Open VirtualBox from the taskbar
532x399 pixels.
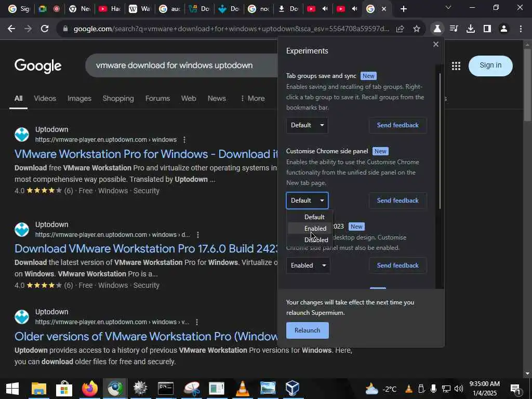coord(292,389)
